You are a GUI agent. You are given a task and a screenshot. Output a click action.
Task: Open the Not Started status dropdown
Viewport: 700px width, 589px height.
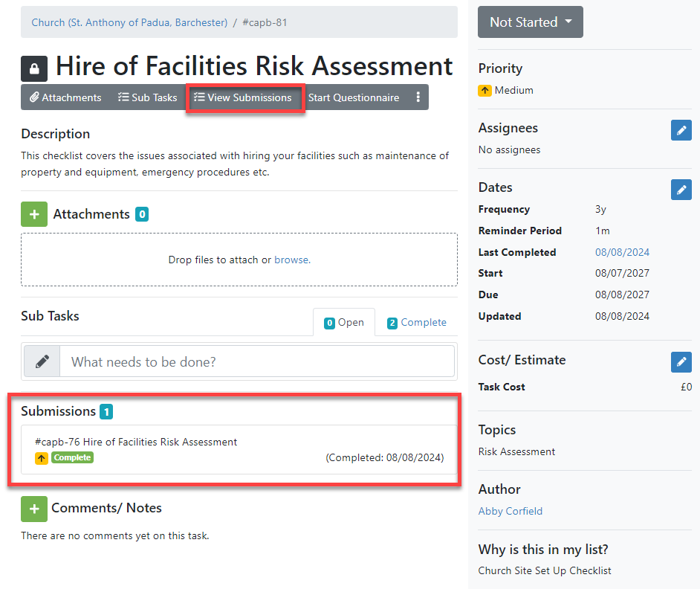click(530, 22)
